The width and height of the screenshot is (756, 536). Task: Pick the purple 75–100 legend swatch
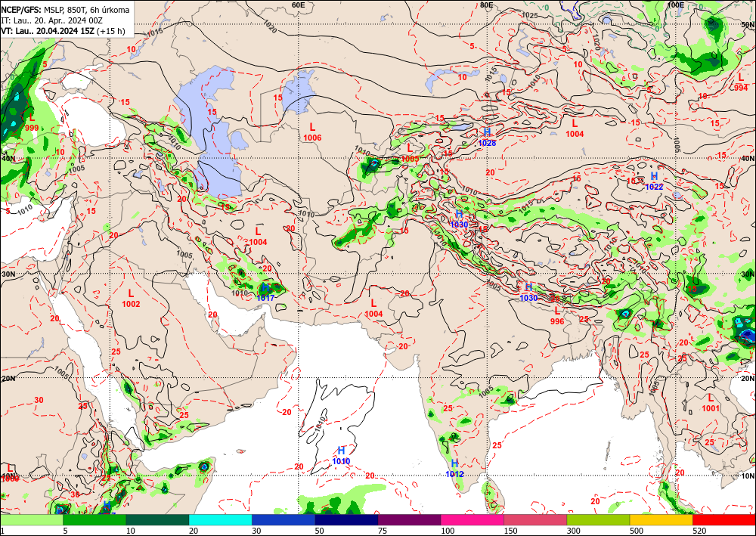pos(409,519)
